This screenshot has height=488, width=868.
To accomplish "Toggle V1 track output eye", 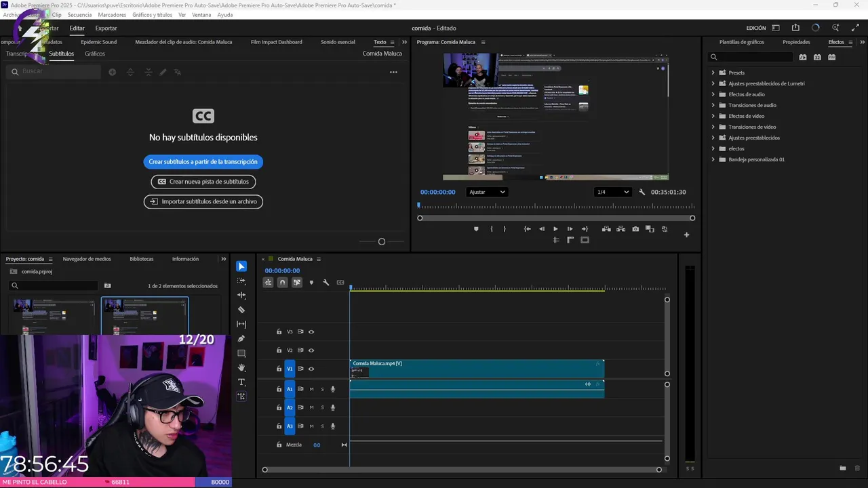I will (x=311, y=369).
